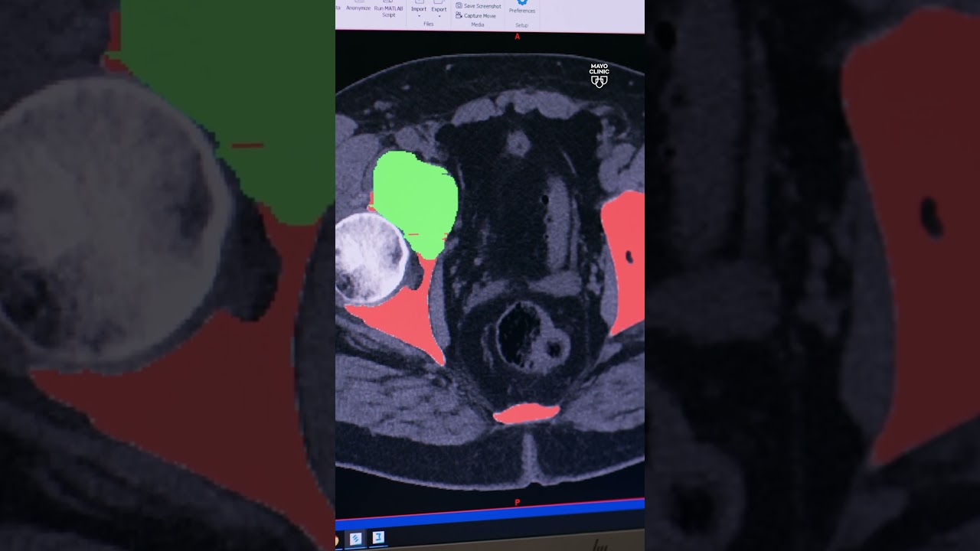Expand the Export dropdown arrow
The width and height of the screenshot is (980, 551).
(x=439, y=17)
